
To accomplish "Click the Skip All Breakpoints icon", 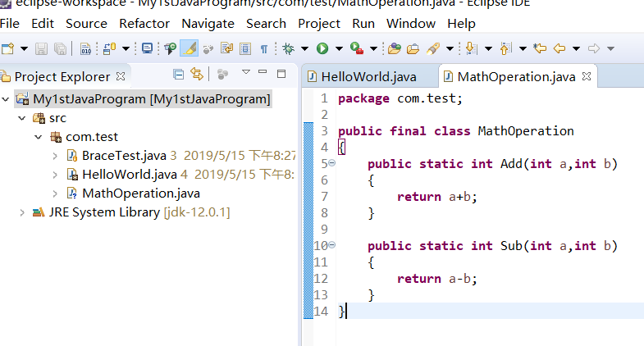I will tap(170, 48).
